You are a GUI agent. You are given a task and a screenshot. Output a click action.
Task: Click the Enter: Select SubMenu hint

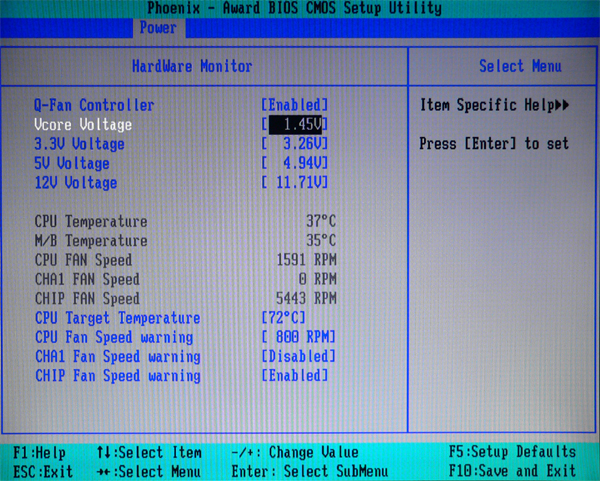(310, 471)
